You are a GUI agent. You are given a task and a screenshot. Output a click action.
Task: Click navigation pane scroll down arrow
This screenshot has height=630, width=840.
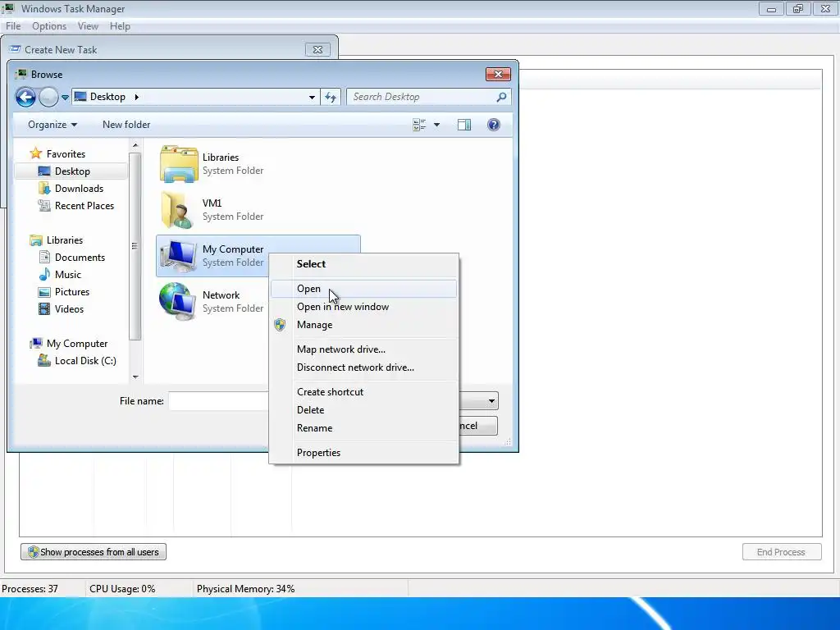135,377
